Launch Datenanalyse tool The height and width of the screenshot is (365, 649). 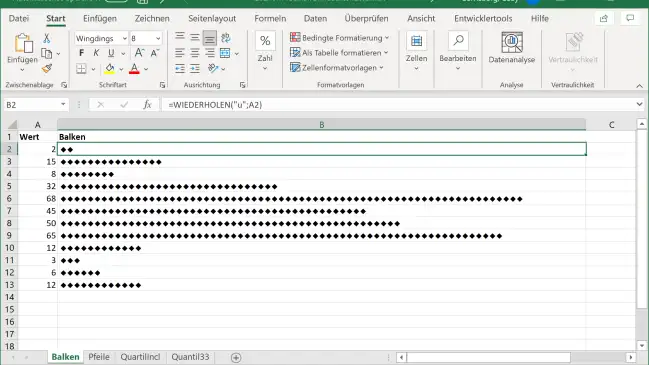point(512,48)
